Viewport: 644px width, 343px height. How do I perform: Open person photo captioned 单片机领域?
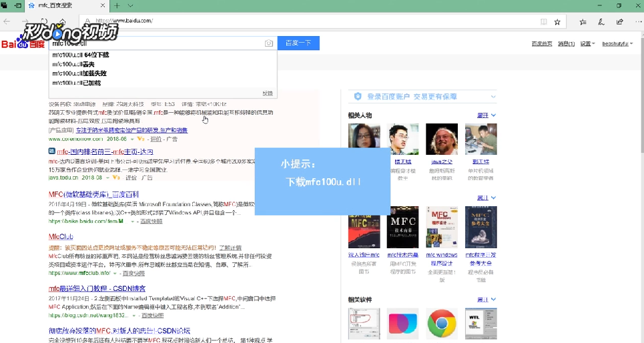pos(480,139)
